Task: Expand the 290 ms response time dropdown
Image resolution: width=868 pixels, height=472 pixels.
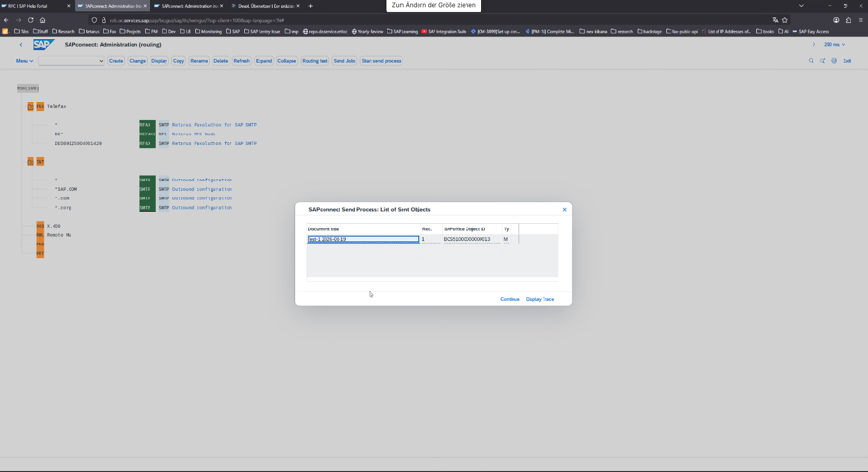Action: pos(834,45)
